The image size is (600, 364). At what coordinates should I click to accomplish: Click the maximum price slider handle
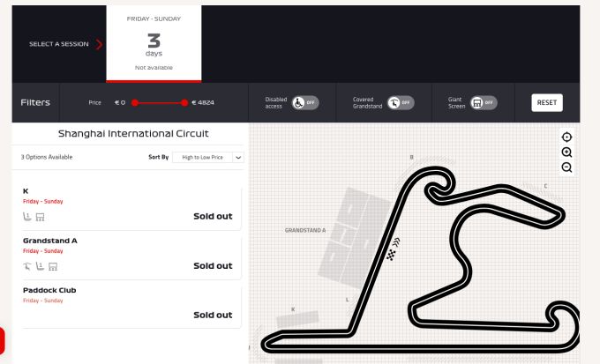click(x=184, y=103)
